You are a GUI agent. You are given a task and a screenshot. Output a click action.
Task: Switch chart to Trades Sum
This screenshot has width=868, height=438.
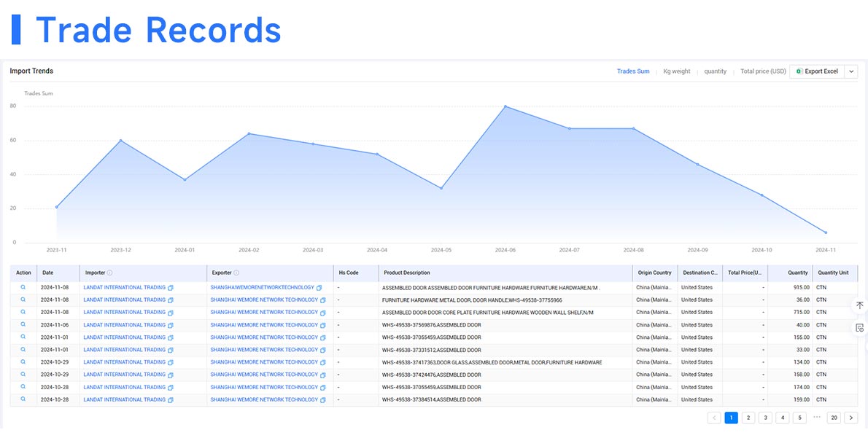click(632, 71)
